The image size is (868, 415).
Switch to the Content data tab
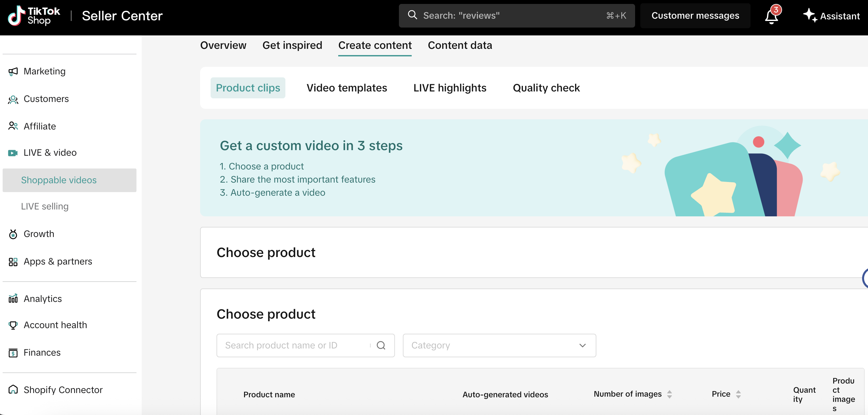point(460,45)
